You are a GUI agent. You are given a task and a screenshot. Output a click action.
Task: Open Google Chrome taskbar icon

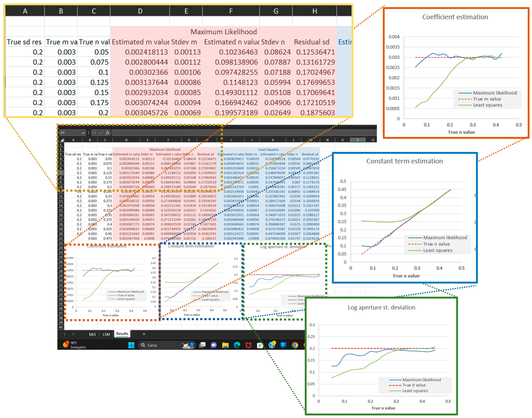click(295, 345)
